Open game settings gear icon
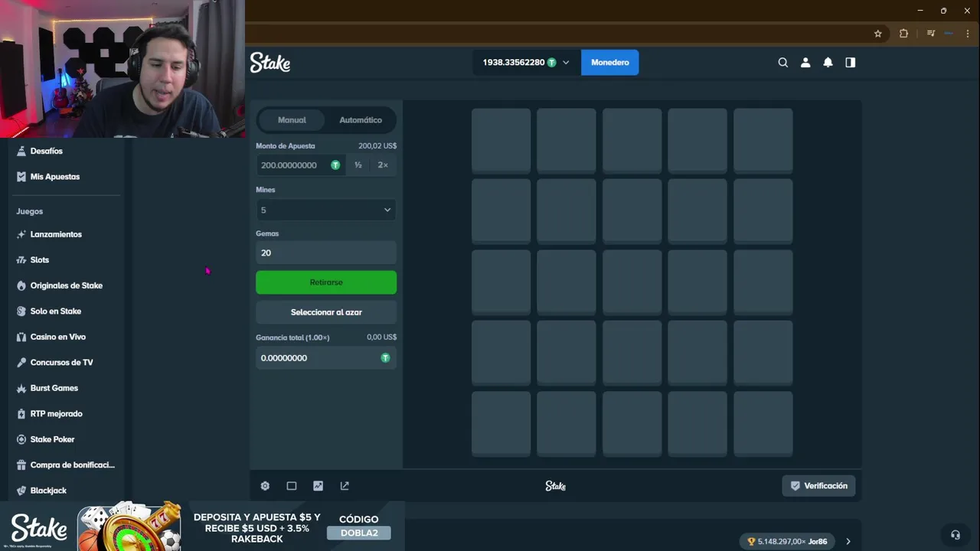This screenshot has height=551, width=980. pos(265,486)
